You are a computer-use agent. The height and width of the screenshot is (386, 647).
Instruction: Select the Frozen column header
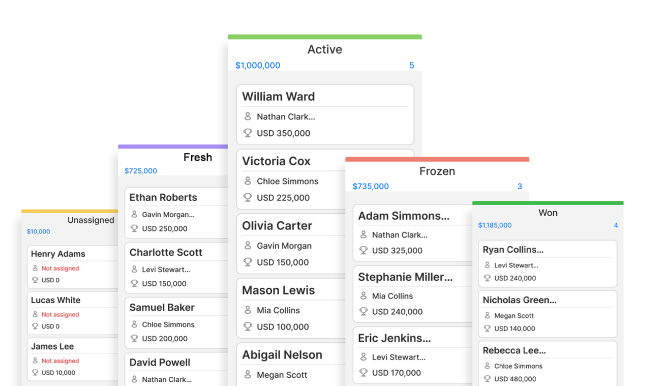(x=437, y=171)
